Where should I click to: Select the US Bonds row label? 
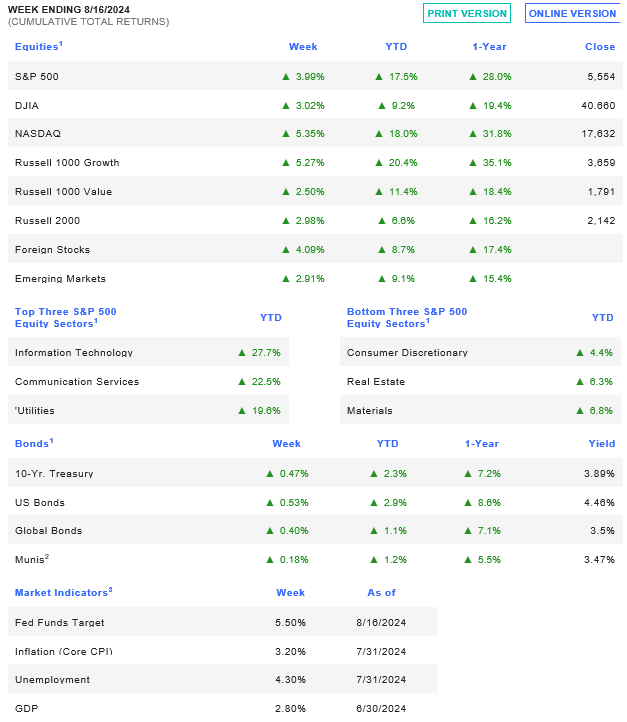click(40, 502)
